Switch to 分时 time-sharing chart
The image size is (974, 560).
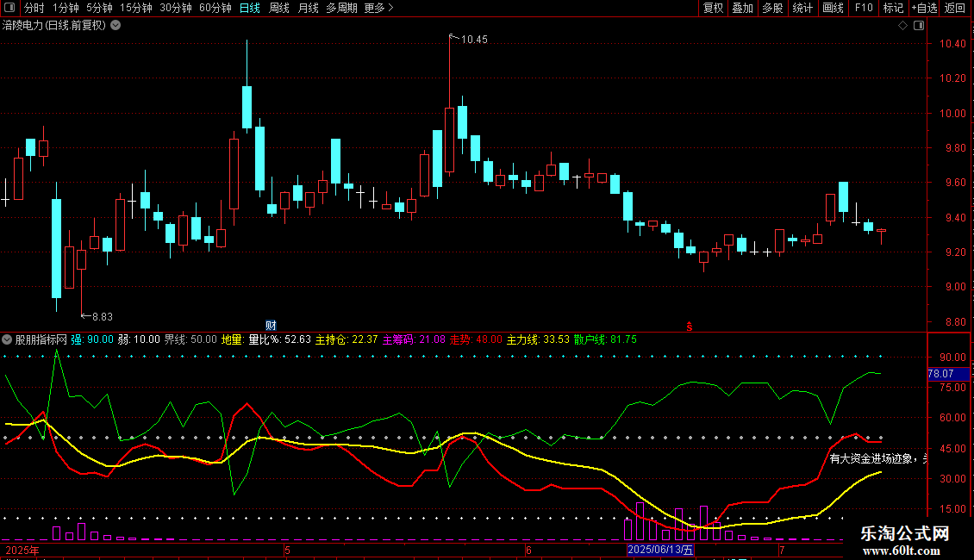tap(34, 8)
